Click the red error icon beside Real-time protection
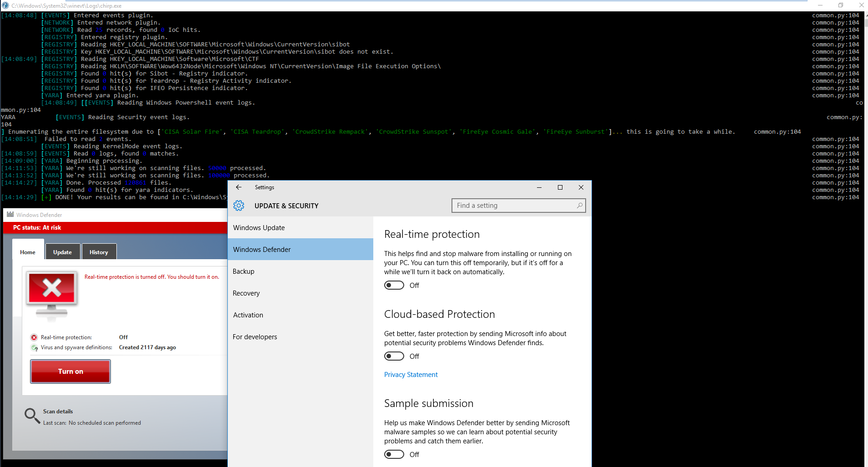This screenshot has height=467, width=868. 34,337
